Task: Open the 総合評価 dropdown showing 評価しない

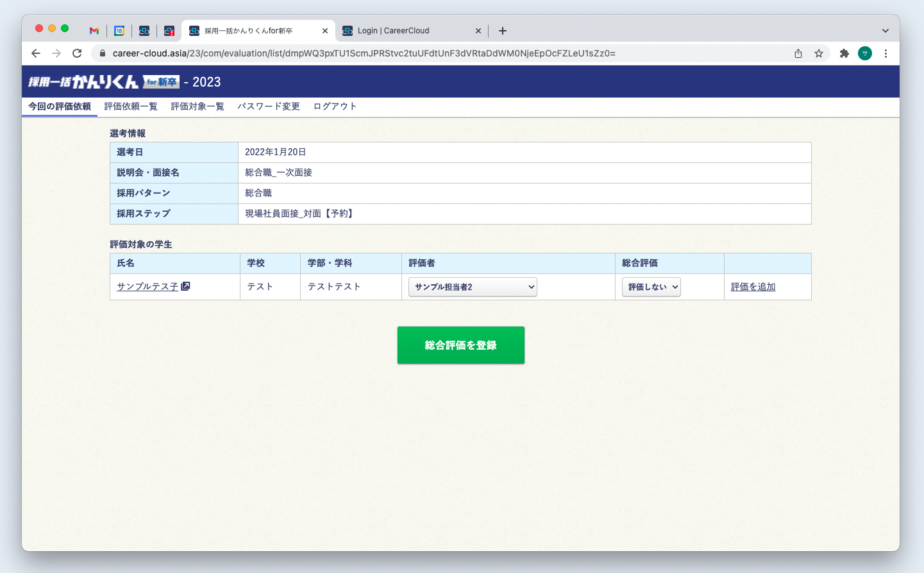Action: click(x=651, y=287)
